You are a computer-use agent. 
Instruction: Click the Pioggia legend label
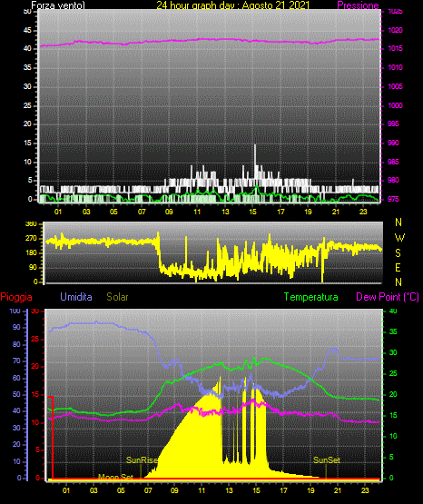(16, 297)
